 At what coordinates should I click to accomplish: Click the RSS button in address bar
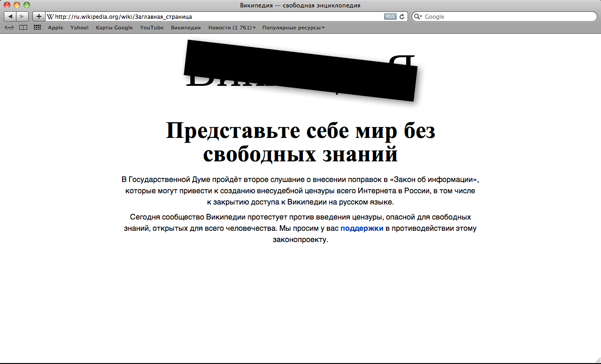point(390,16)
